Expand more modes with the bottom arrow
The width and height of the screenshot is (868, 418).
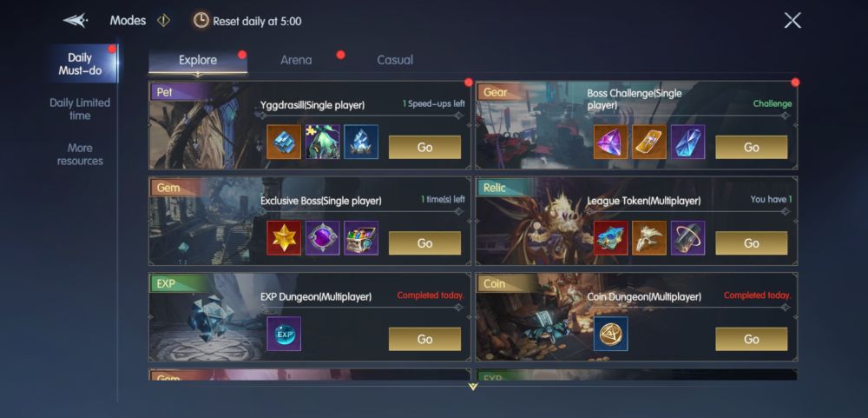tap(473, 387)
